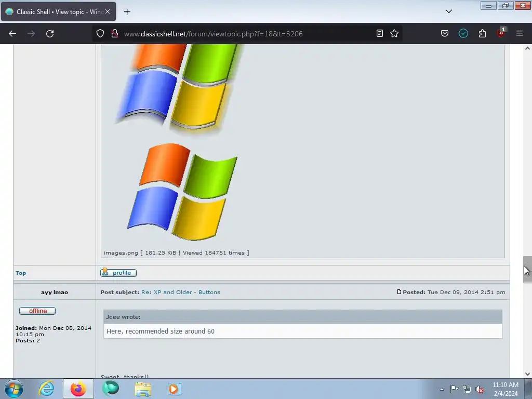Viewport: 532px width, 399px height.
Task: Close the Classic Shell tab
Action: tap(108, 11)
